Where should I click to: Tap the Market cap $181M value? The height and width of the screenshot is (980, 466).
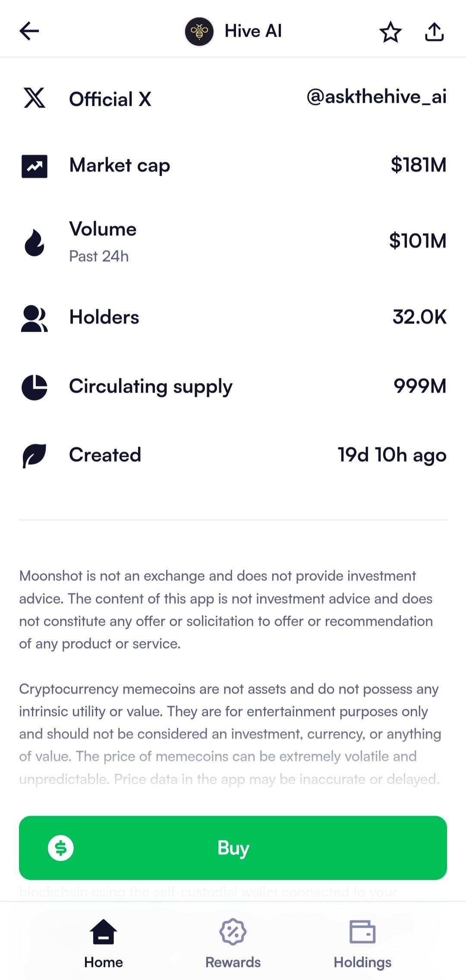(x=418, y=165)
